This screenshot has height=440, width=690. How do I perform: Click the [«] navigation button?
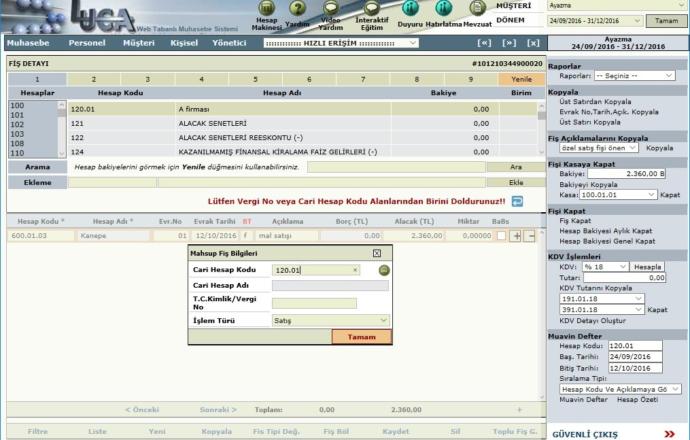pyautogui.click(x=484, y=43)
